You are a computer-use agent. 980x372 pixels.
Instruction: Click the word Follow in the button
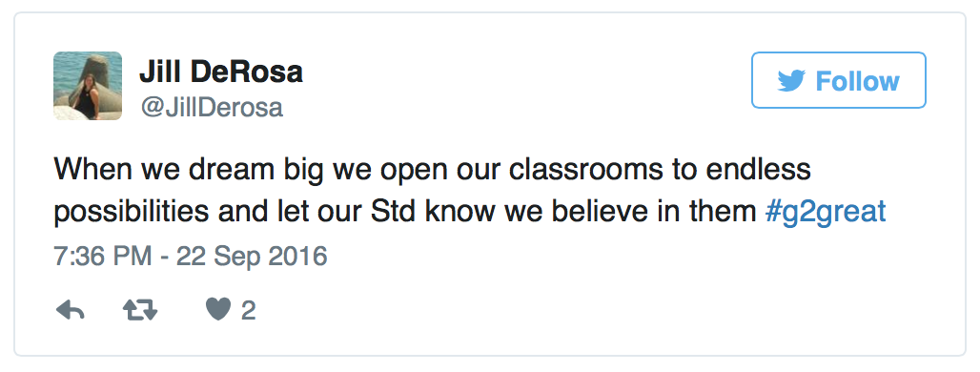tap(858, 81)
